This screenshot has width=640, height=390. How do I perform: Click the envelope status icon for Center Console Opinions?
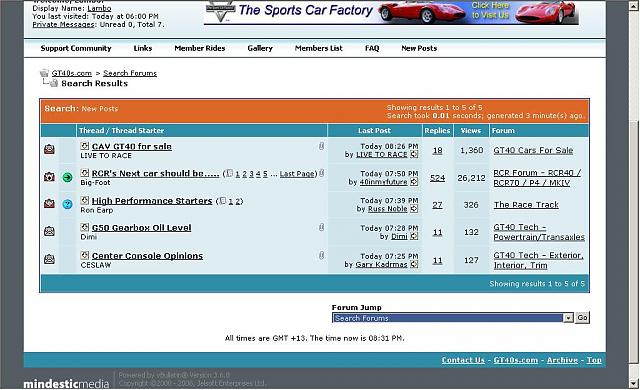click(x=49, y=259)
